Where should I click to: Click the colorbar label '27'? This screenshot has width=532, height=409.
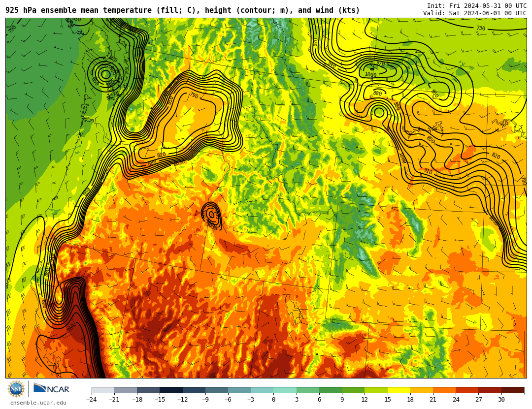478,400
